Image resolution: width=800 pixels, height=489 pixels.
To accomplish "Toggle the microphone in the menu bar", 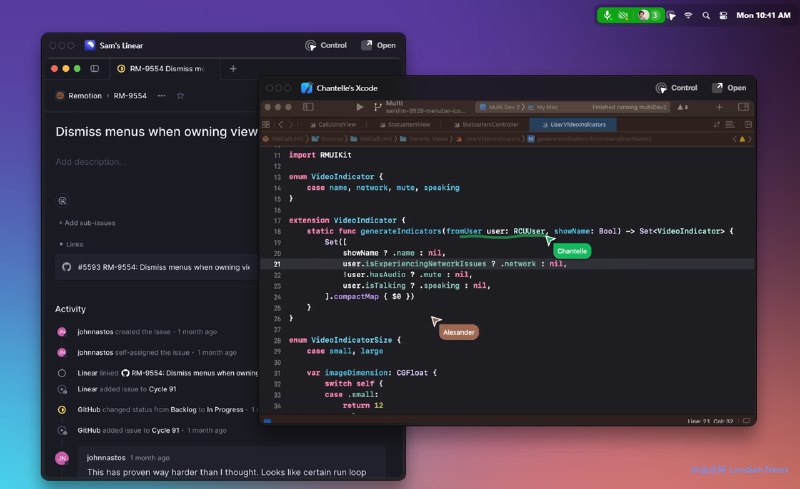I will 607,15.
